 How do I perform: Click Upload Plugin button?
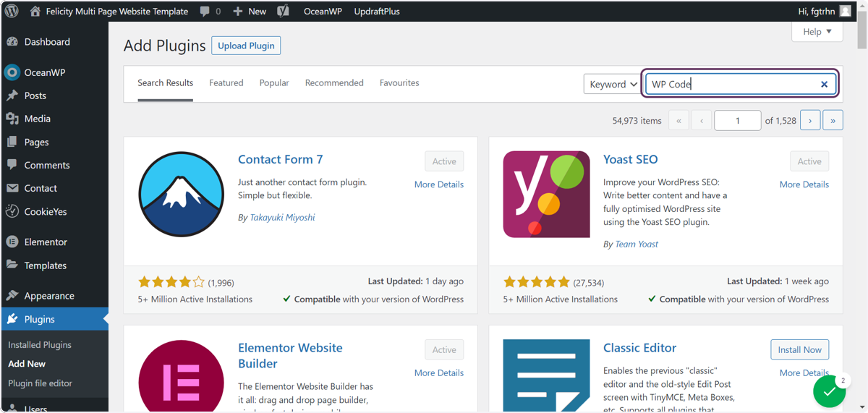246,46
